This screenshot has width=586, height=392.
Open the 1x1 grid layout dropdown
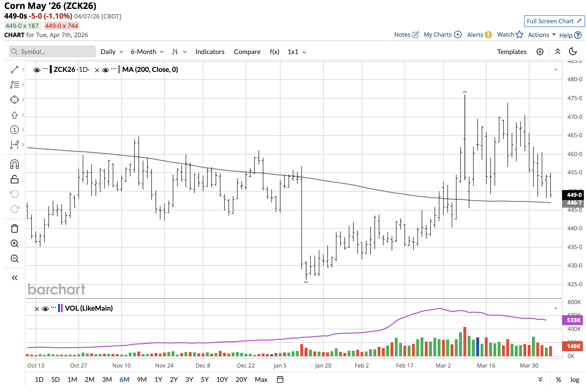(296, 52)
